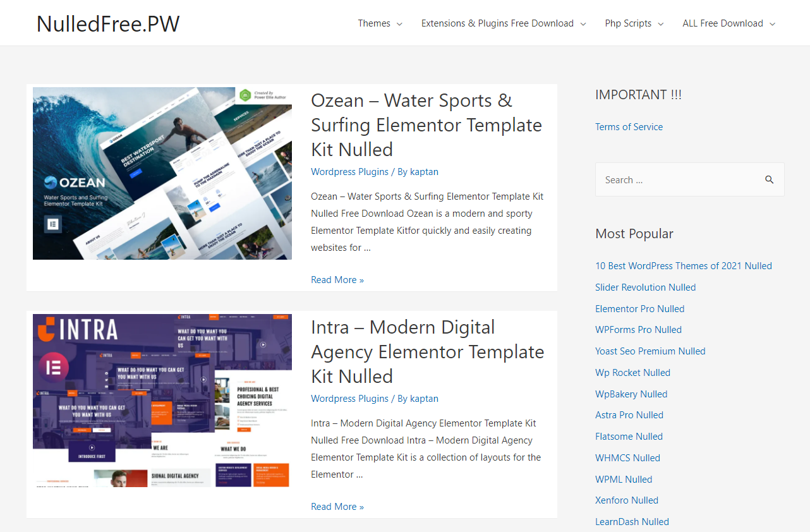Image resolution: width=810 pixels, height=532 pixels.
Task: Open the Intra template kit thumbnail
Action: pos(162,401)
